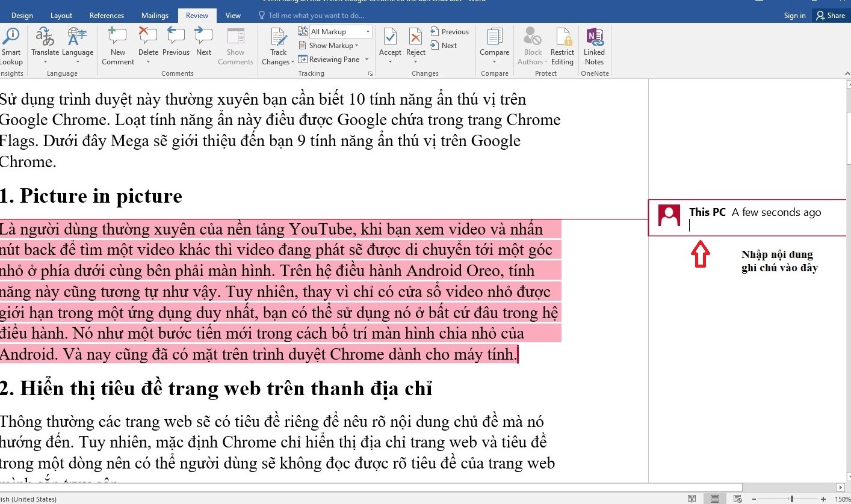This screenshot has width=851, height=504.
Task: Click vertical scrollbar up arrow
Action: pos(847,85)
